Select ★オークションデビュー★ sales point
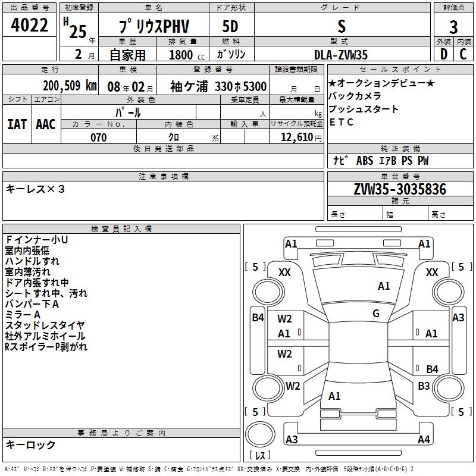The height and width of the screenshot is (476, 476). pyautogui.click(x=381, y=83)
